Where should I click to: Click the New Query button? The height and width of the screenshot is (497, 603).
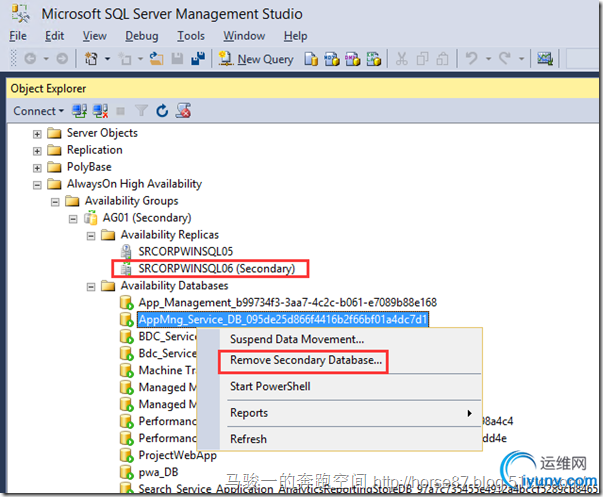(x=256, y=59)
